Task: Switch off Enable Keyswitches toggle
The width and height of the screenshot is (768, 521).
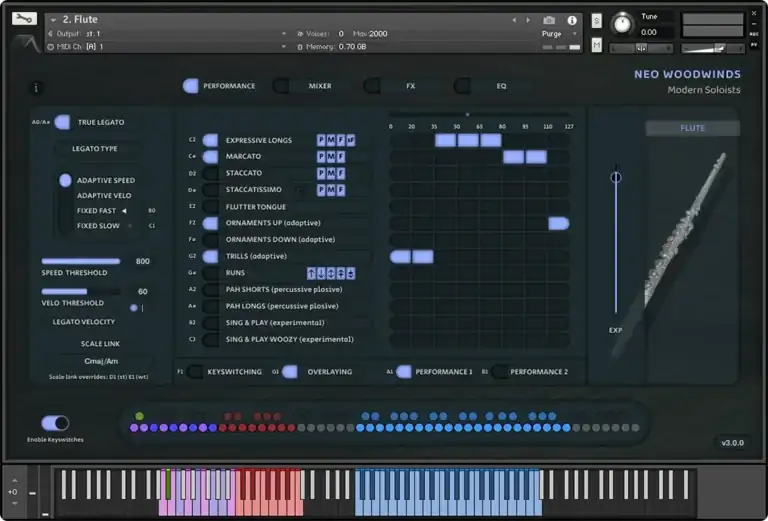Action: pyautogui.click(x=55, y=423)
